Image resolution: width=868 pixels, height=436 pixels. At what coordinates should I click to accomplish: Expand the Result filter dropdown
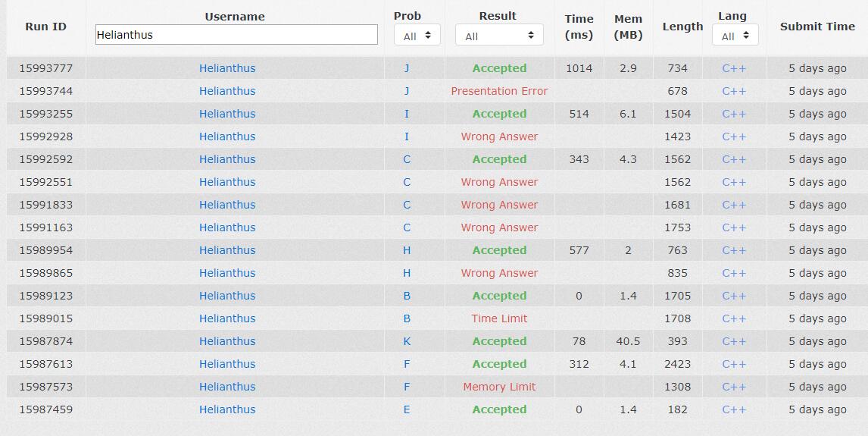[499, 36]
